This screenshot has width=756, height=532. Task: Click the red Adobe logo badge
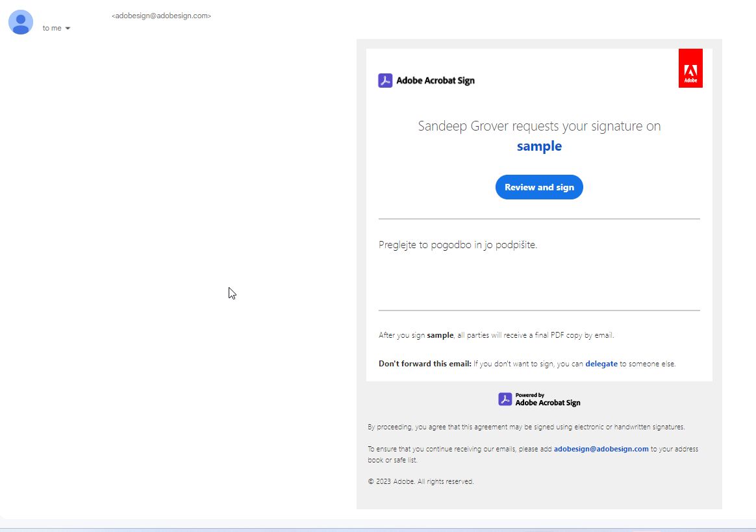coord(690,68)
